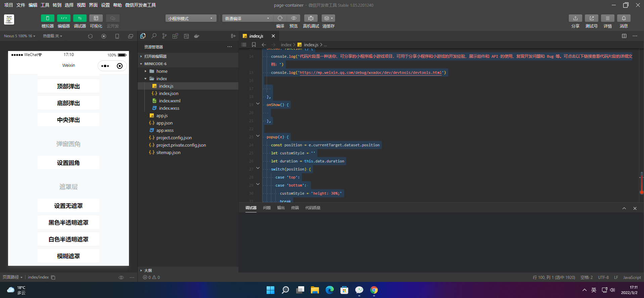Switch to the 问题 (problems) tab

coord(267,208)
